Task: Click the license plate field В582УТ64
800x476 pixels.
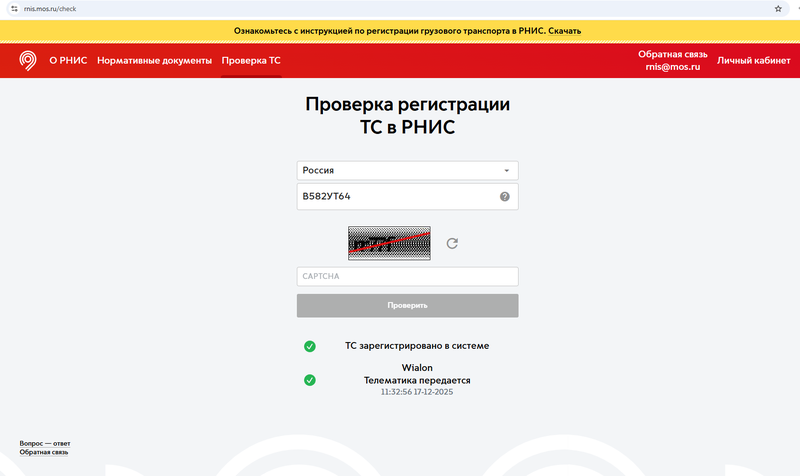Action: point(407,196)
